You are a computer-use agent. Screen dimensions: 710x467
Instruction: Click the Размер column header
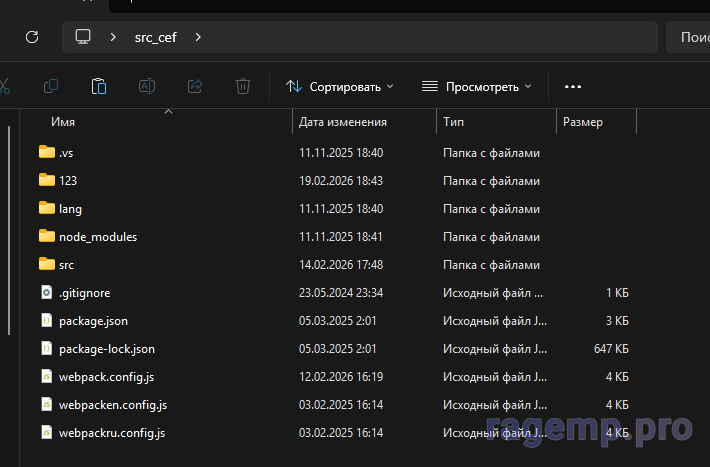point(582,122)
